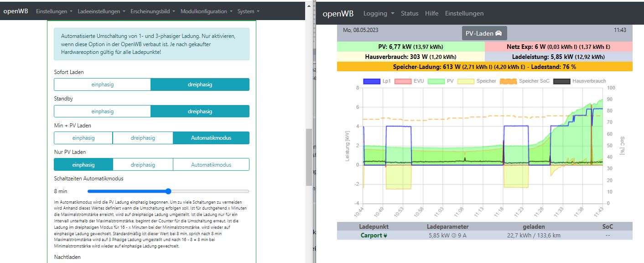The width and height of the screenshot is (644, 263).
Task: Toggle the EVU legend entry in chart
Action: 403,81
